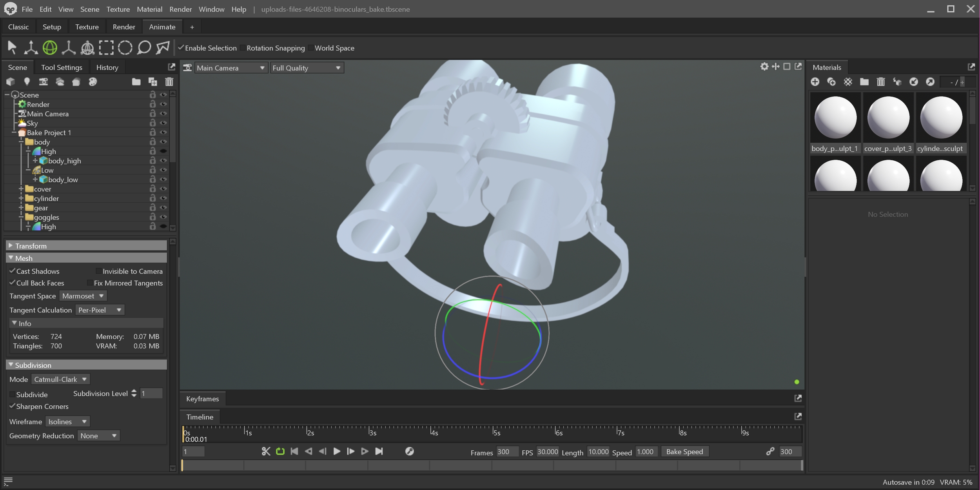Click the FPS 30.000 input field

pos(547,452)
